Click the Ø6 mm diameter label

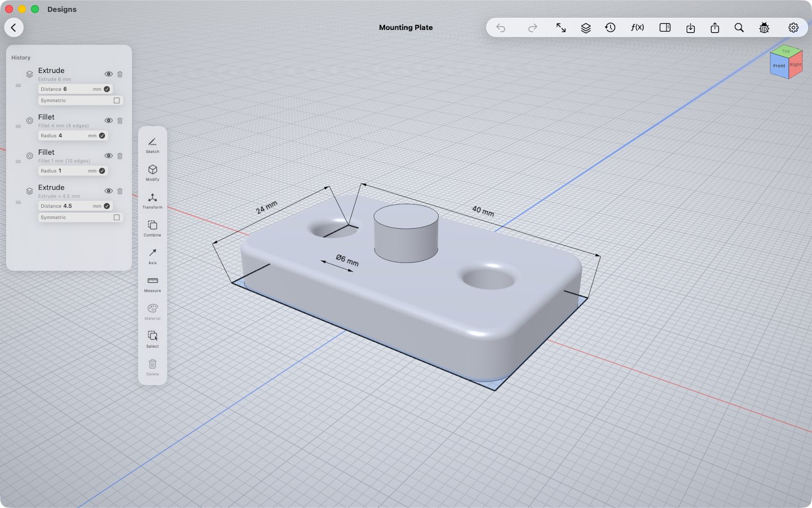[347, 260]
